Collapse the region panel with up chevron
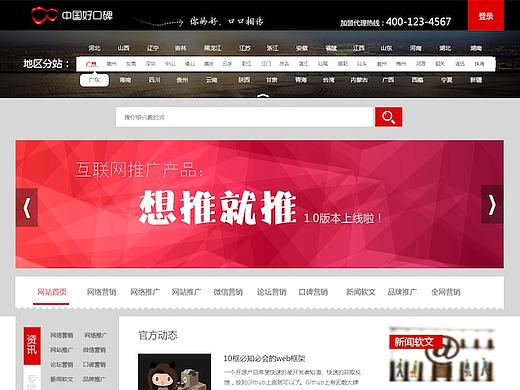 [x=263, y=96]
